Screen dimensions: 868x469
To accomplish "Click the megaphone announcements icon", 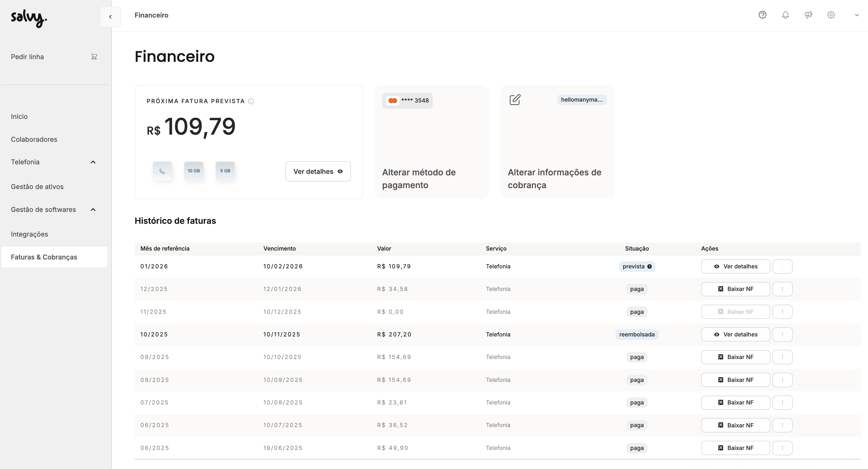I will pyautogui.click(x=809, y=15).
